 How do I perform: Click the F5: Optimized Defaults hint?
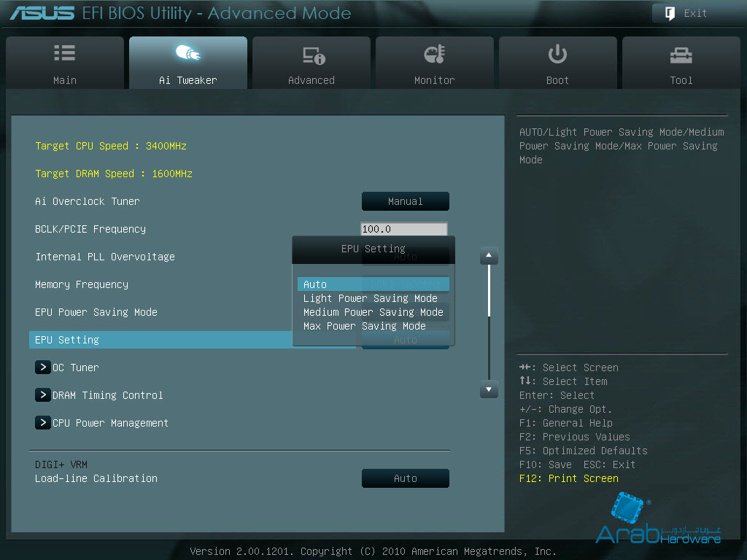click(x=583, y=451)
